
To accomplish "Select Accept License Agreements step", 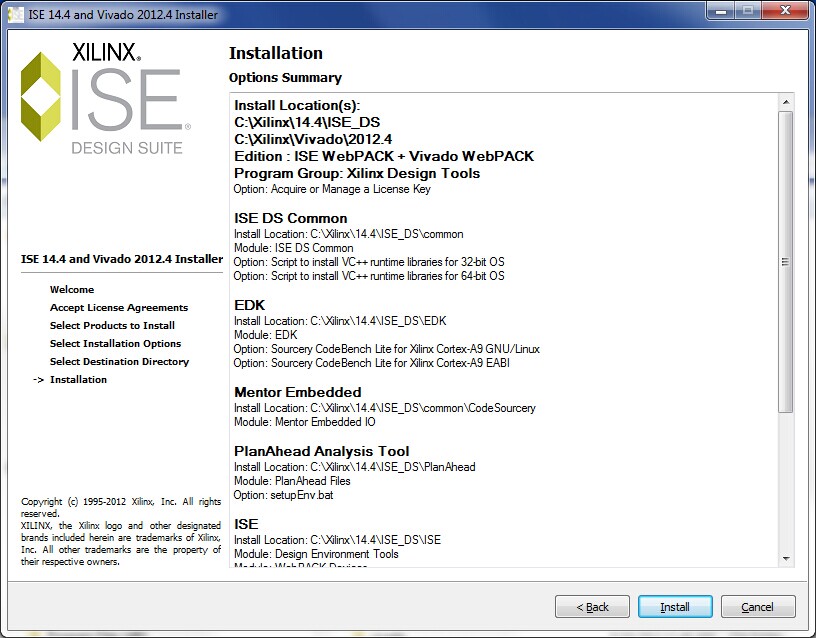I will [119, 308].
